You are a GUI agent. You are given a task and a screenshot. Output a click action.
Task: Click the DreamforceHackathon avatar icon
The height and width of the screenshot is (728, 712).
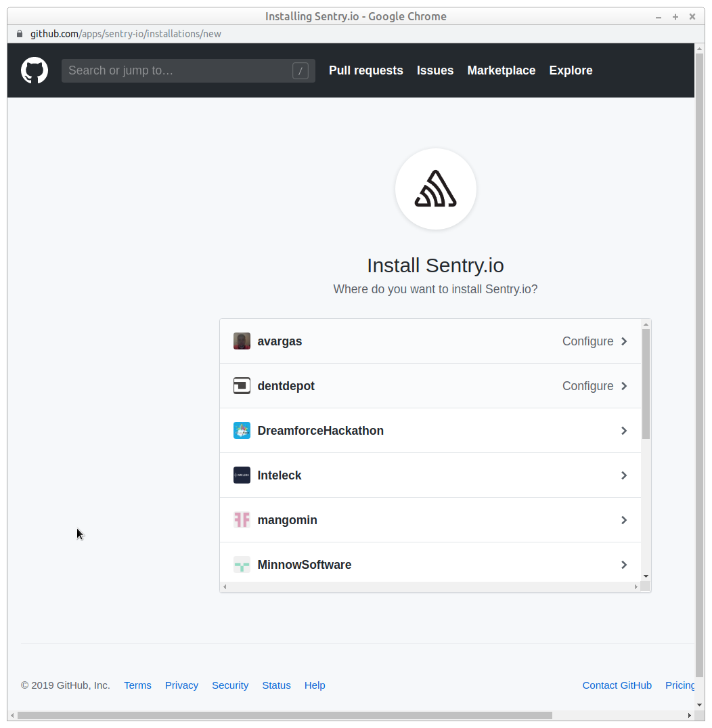pos(242,431)
